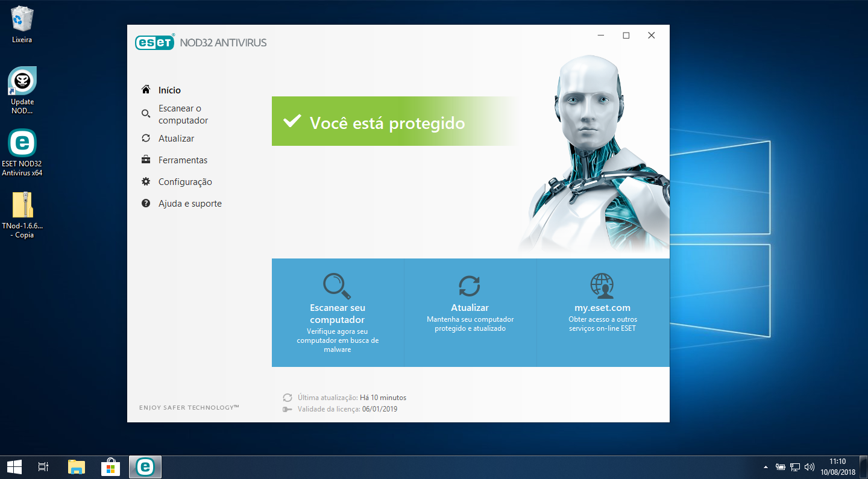Click 'Mantenha seu computador protegido e atualizado' text
Image resolution: width=868 pixels, height=479 pixels.
(x=470, y=324)
